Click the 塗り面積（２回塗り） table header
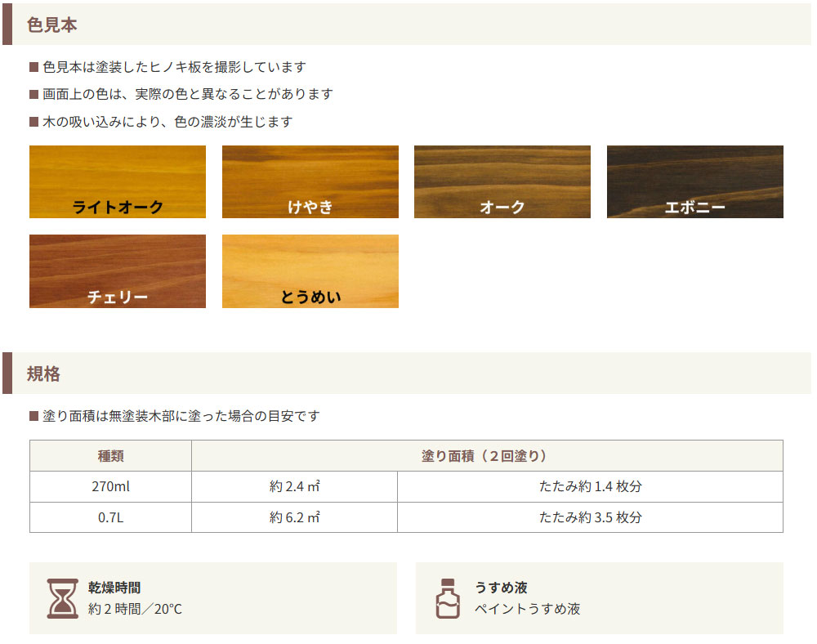This screenshot has width=817, height=644. (x=487, y=456)
